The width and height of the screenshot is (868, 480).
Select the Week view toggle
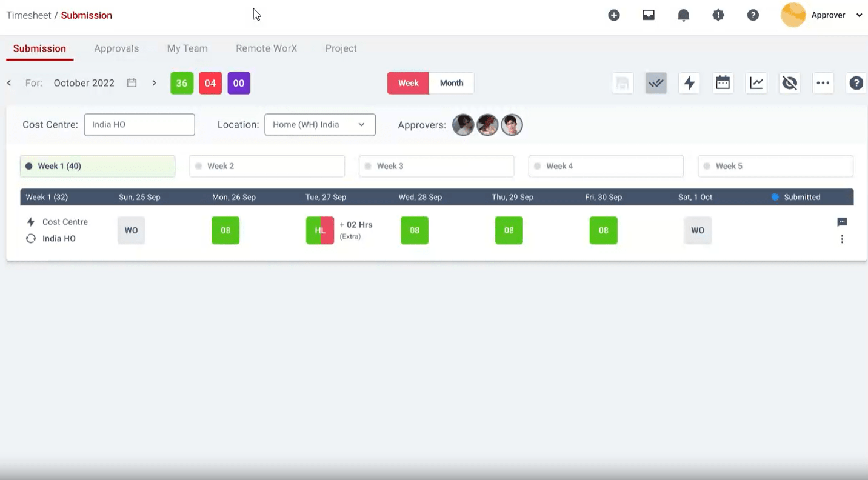408,84
